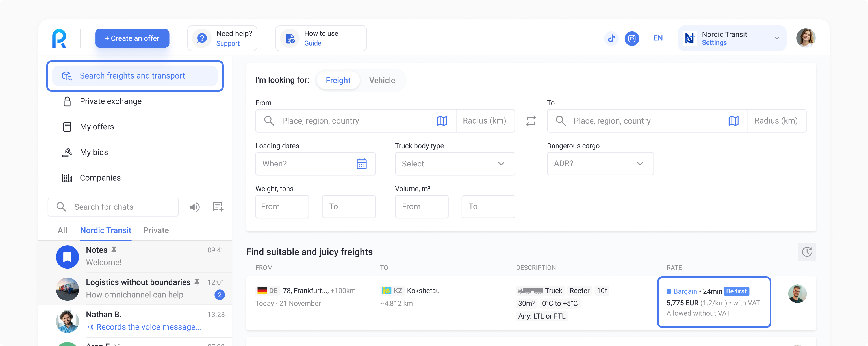Select Freight in I'm looking for toggle
Screen dimensions: 868x346
[338, 80]
